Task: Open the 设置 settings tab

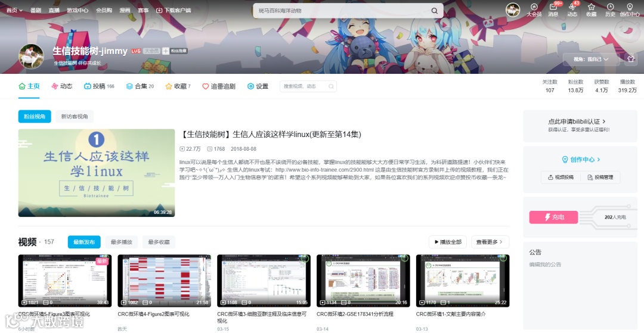Action: click(258, 86)
